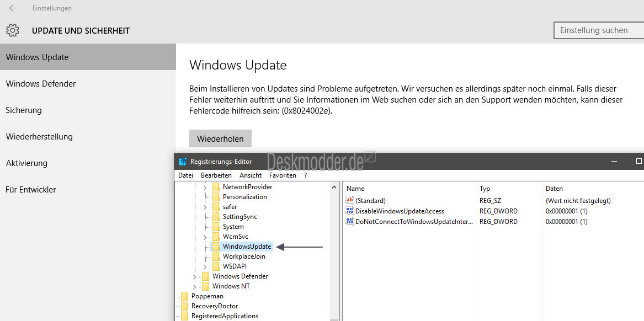Expand the NetworkProvider key
Screen dimensions: 644x321
pos(205,187)
